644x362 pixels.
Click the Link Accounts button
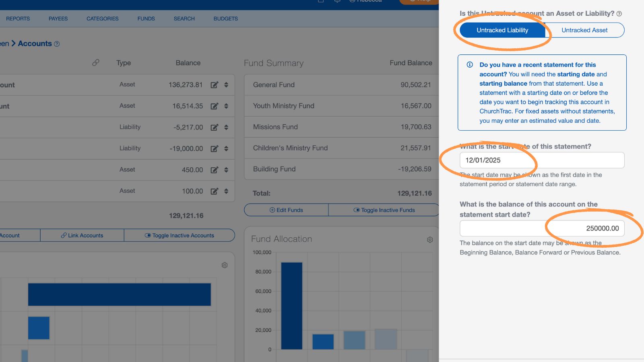tap(82, 235)
